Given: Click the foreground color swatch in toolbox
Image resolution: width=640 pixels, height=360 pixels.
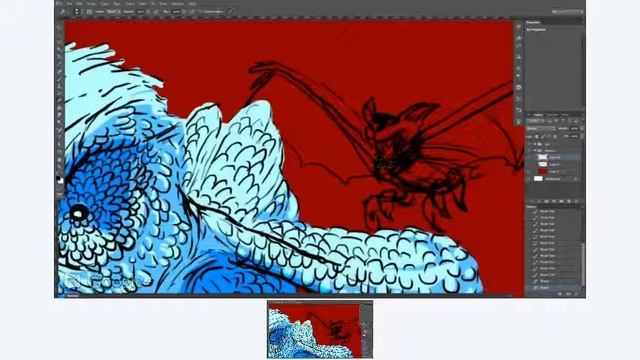Looking at the screenshot, I should click(59, 178).
